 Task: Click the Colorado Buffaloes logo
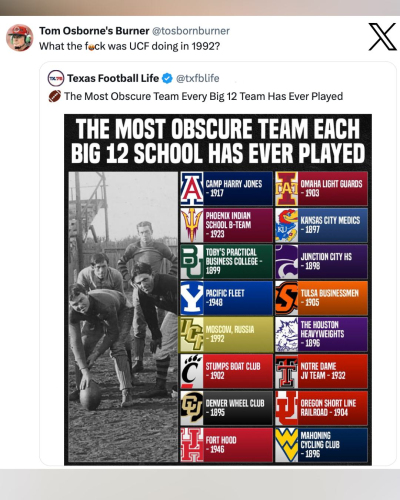point(192,408)
